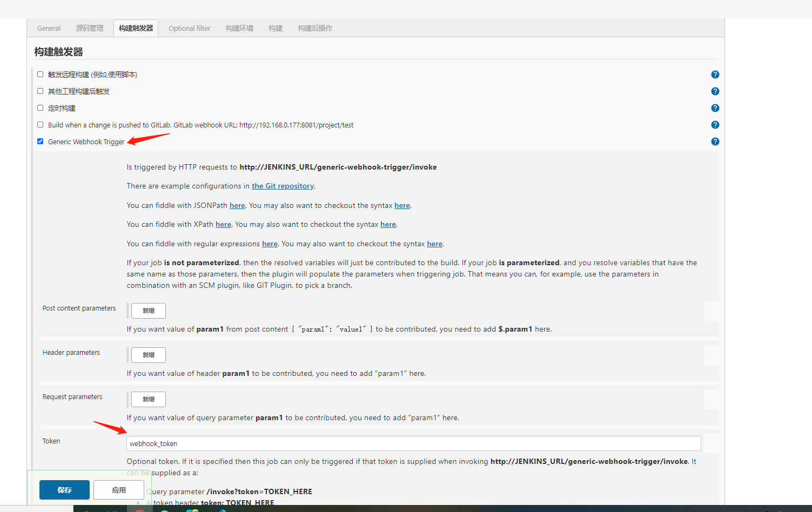812x512 pixels.
Task: Click the 构建触发器 section heading
Action: pyautogui.click(x=58, y=52)
